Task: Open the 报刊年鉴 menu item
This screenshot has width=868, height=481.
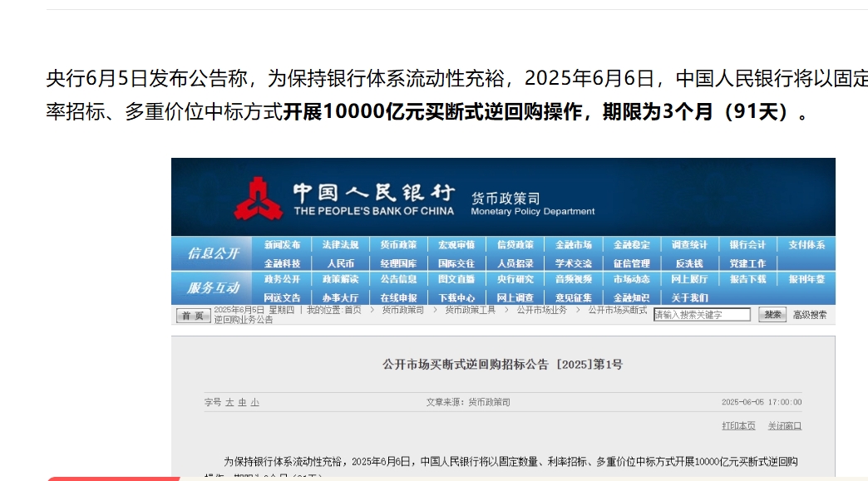Action: click(x=806, y=280)
